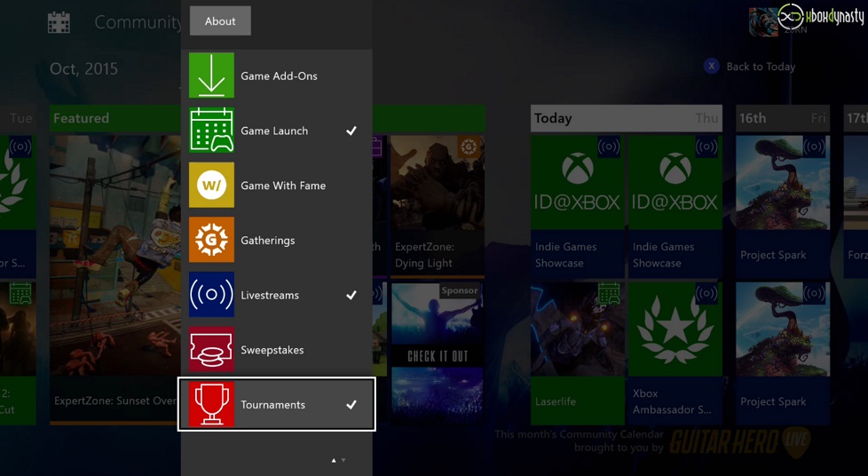This screenshot has height=476, width=868.
Task: Click the down arrow scroll indicator in menu
Action: tap(343, 460)
